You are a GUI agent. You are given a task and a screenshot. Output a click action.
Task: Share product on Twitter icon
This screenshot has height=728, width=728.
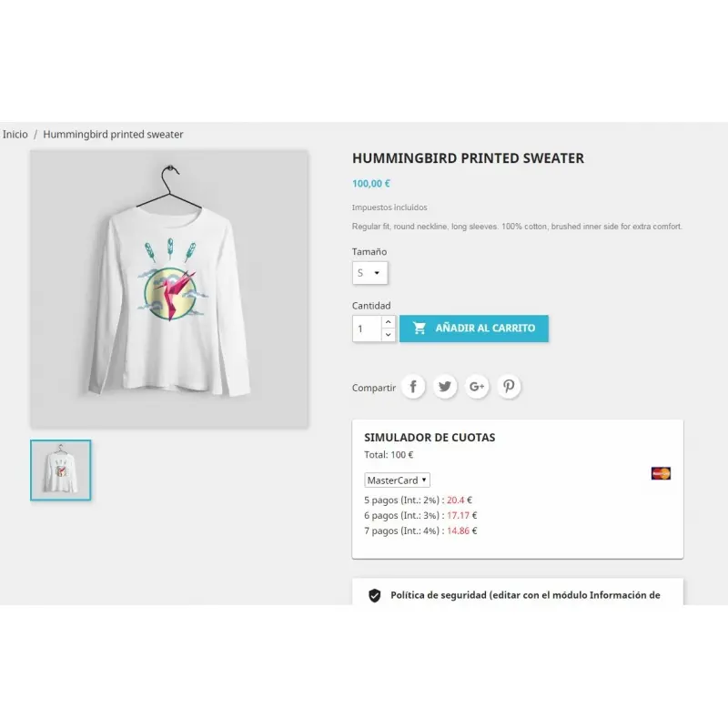pyautogui.click(x=445, y=386)
